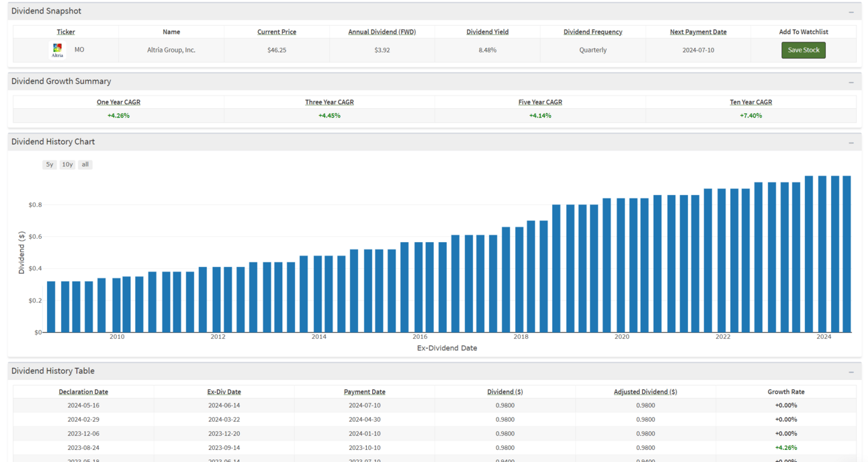Image resolution: width=868 pixels, height=462 pixels.
Task: Switch chart range to all
Action: [x=85, y=165]
